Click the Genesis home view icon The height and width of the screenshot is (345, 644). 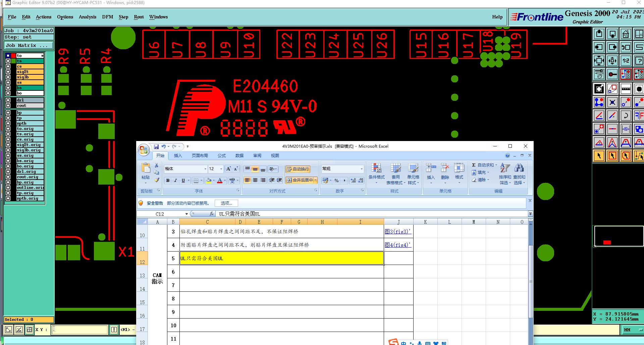(x=626, y=34)
